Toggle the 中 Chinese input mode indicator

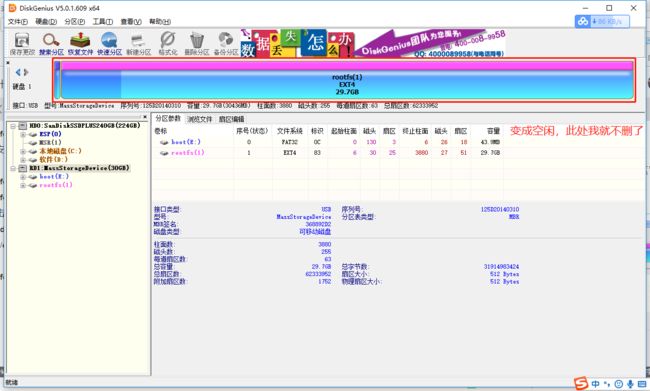595,384
